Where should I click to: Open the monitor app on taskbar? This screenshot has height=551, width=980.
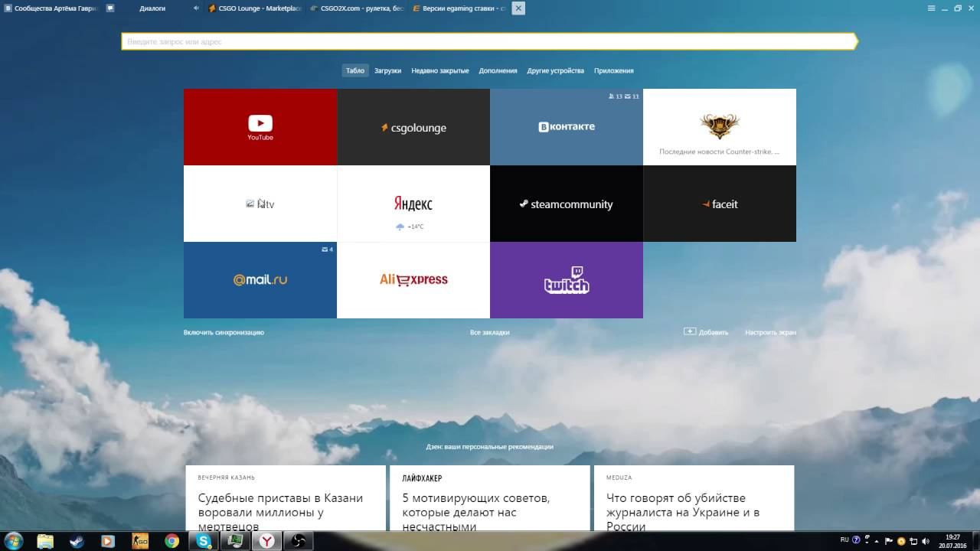(236, 541)
